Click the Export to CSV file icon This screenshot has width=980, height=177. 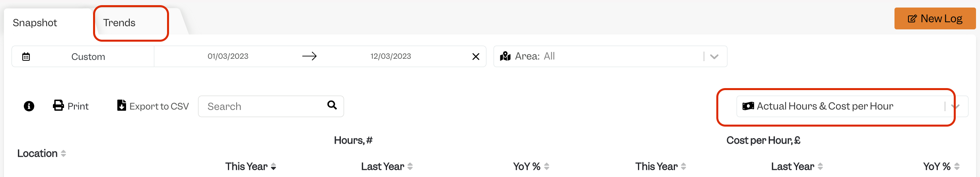(x=122, y=106)
